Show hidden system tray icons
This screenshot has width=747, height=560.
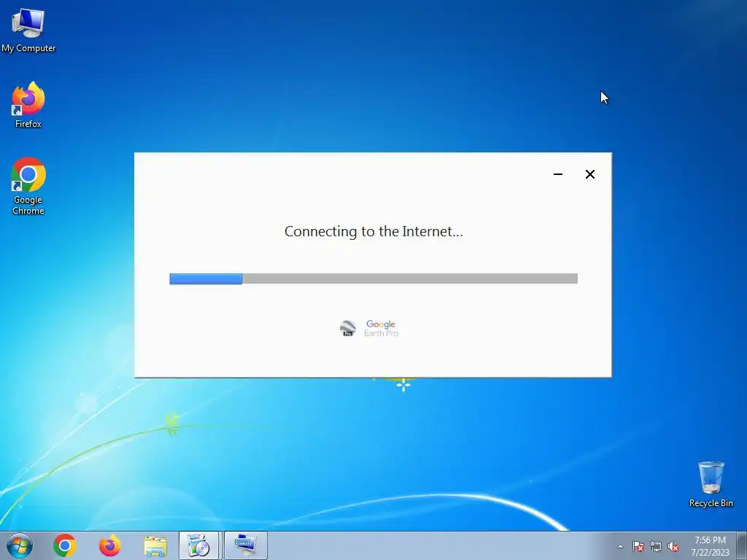pos(620,546)
